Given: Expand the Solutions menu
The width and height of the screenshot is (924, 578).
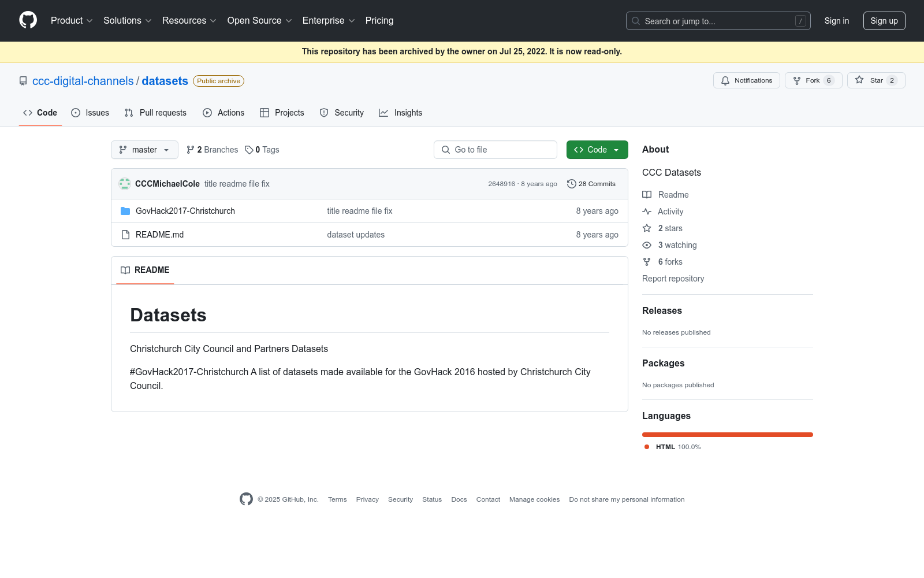Looking at the screenshot, I should (x=128, y=20).
